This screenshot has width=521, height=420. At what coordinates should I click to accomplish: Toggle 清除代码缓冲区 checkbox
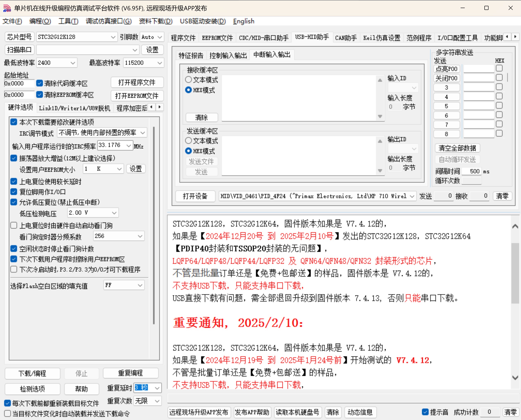(40, 83)
